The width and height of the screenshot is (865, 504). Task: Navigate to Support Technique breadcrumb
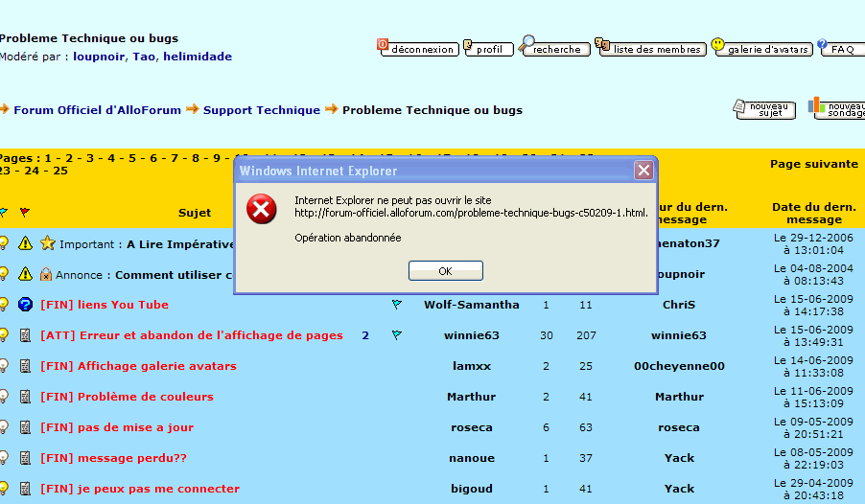[x=261, y=110]
